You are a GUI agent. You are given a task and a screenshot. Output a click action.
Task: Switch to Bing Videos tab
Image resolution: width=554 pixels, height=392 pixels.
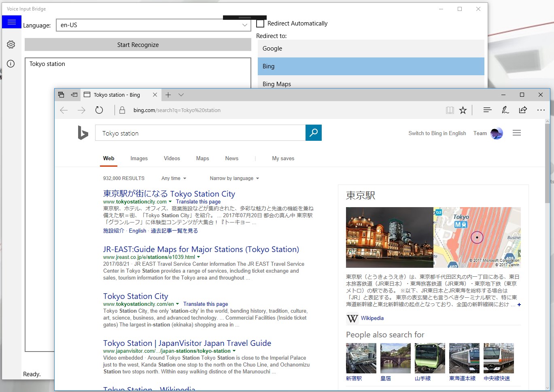[172, 159]
